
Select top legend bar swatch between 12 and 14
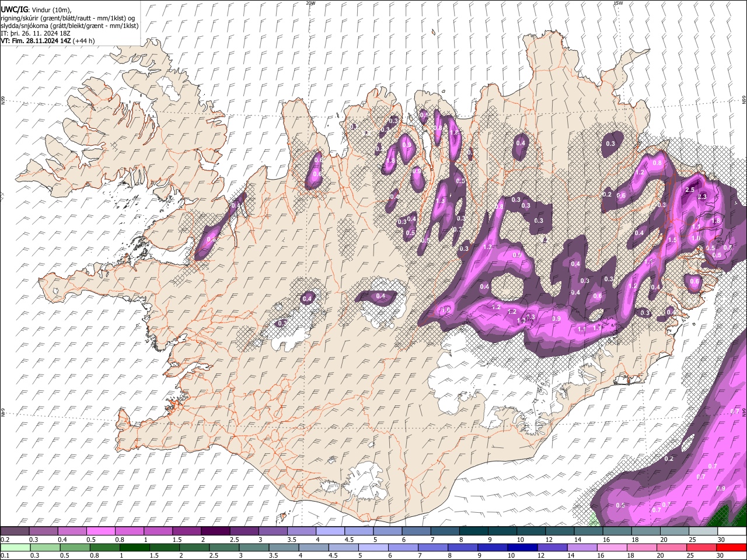(560, 531)
